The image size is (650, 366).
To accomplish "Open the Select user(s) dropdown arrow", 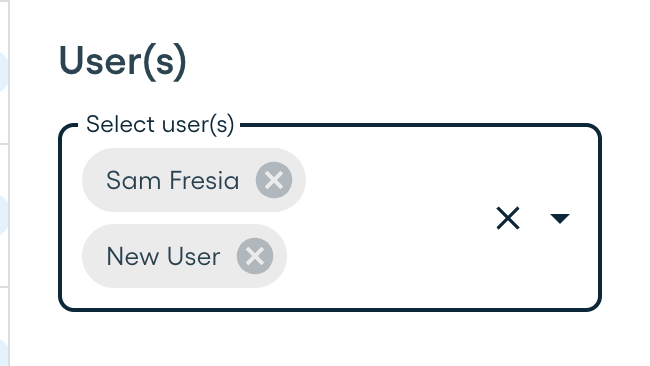I will [x=560, y=218].
